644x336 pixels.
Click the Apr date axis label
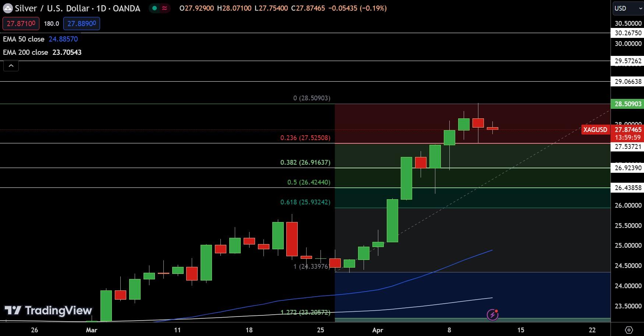point(378,330)
